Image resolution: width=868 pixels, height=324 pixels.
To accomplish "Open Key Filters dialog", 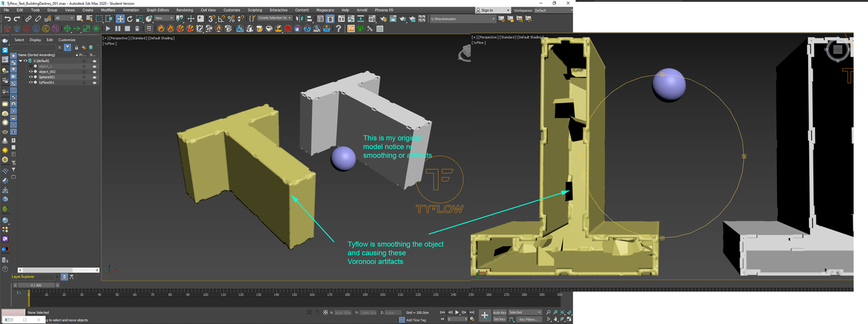I will (530, 319).
